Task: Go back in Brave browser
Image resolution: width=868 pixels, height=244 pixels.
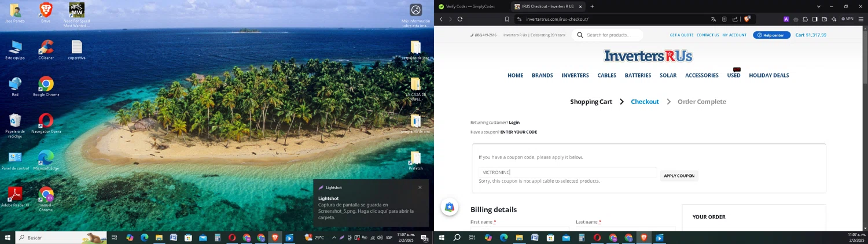Action: pos(441,19)
